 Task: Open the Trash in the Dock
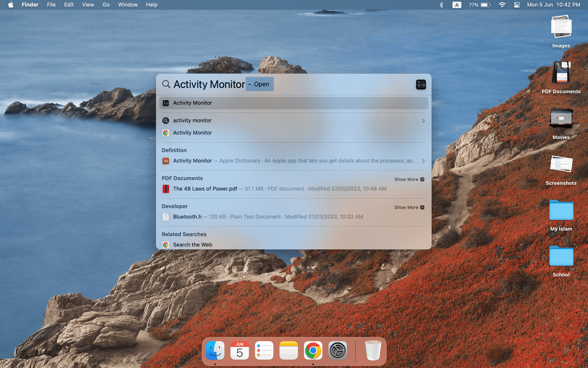373,350
